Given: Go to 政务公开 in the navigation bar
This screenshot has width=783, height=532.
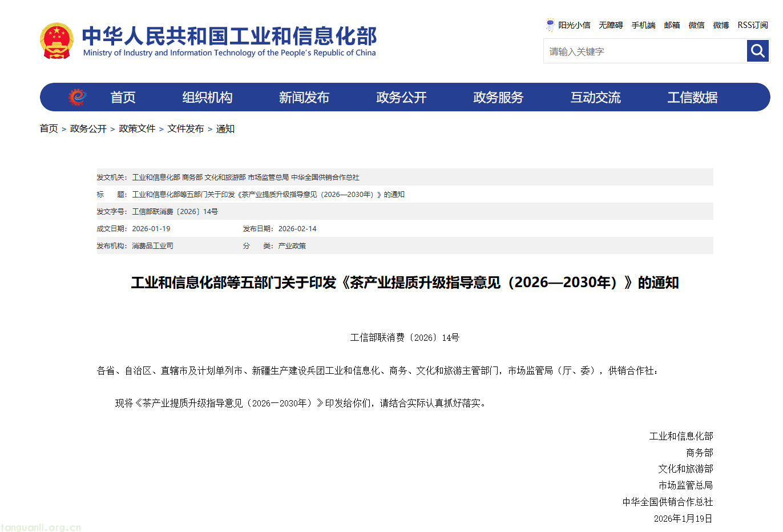Looking at the screenshot, I should tap(401, 98).
